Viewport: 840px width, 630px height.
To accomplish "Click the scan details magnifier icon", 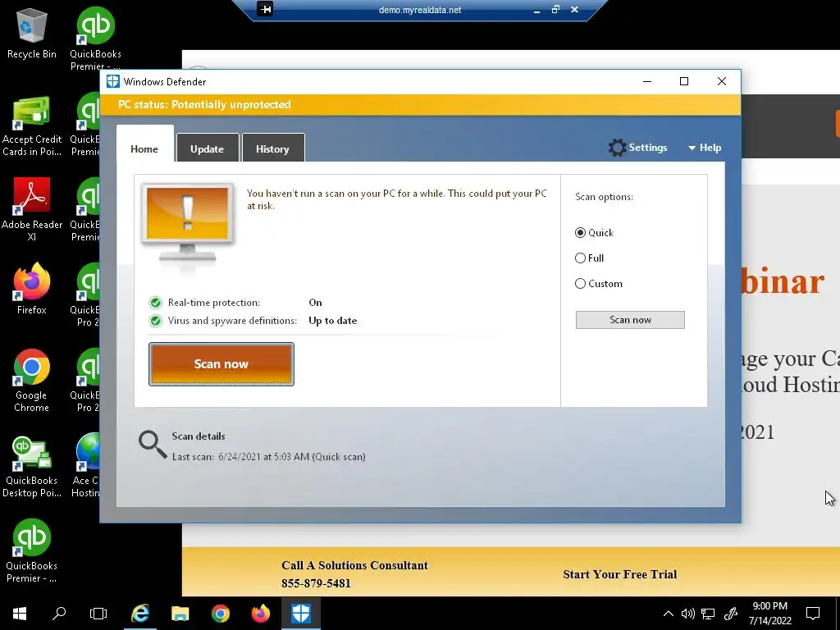I will click(152, 445).
